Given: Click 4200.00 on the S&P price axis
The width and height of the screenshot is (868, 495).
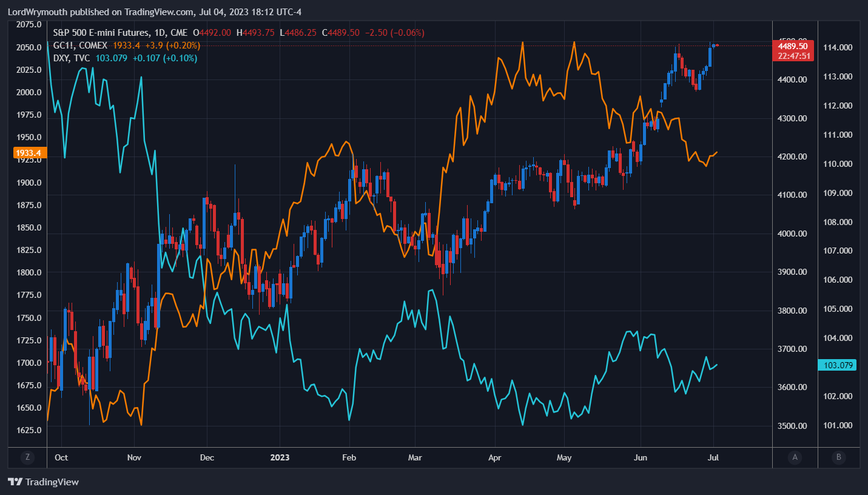Looking at the screenshot, I should click(x=793, y=157).
